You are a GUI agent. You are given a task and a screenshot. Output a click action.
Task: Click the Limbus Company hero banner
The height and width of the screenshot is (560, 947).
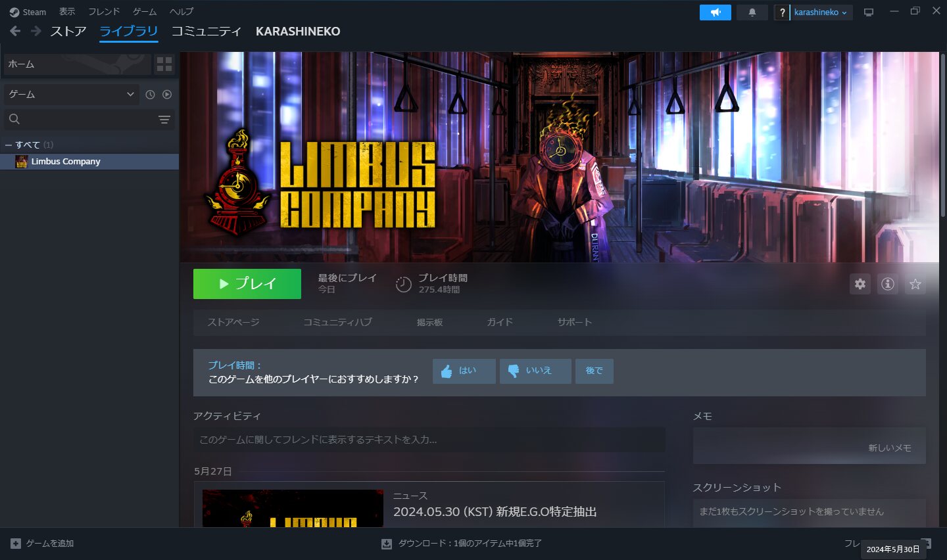pyautogui.click(x=560, y=157)
